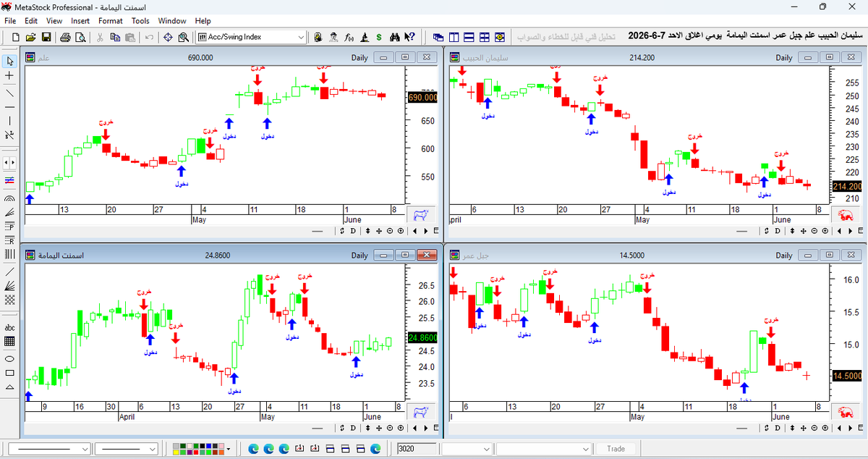Viewport: 868px width, 459px height.
Task: Click periodicity D button in جبل عمر chart
Action: (x=778, y=429)
